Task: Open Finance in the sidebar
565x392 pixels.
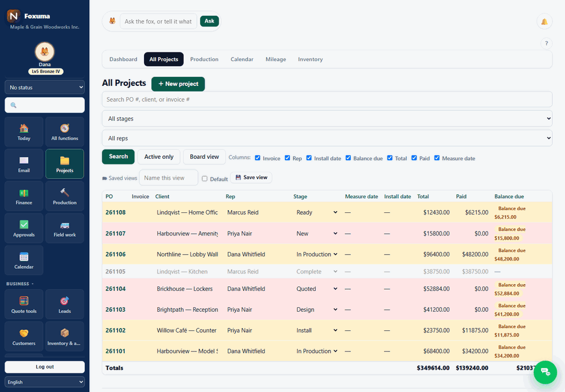Action: (x=24, y=196)
